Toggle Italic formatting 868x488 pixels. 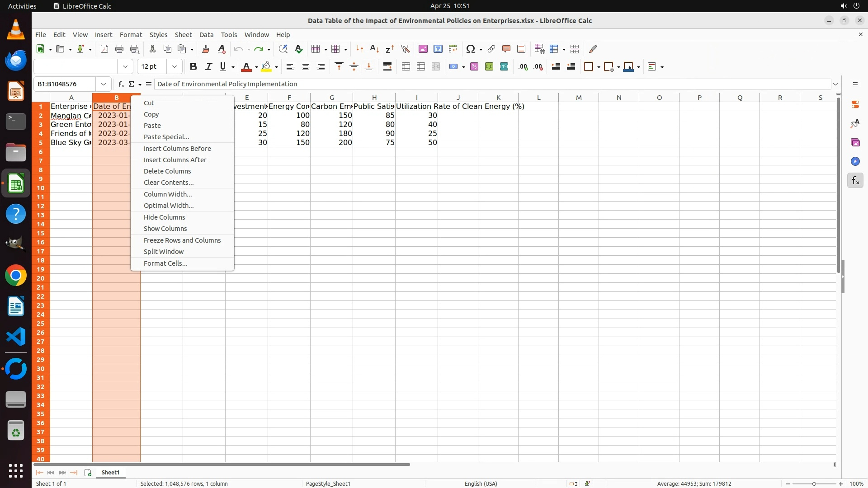coord(208,67)
